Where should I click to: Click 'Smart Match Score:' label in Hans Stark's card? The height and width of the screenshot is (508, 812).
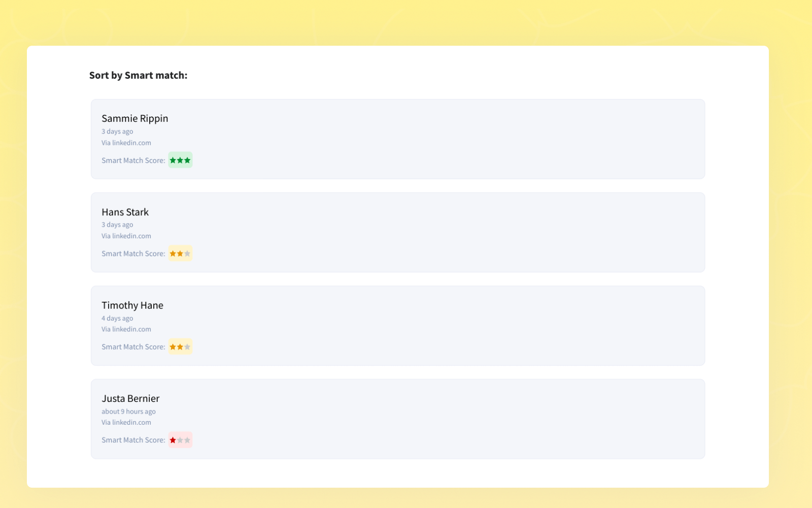coord(133,253)
